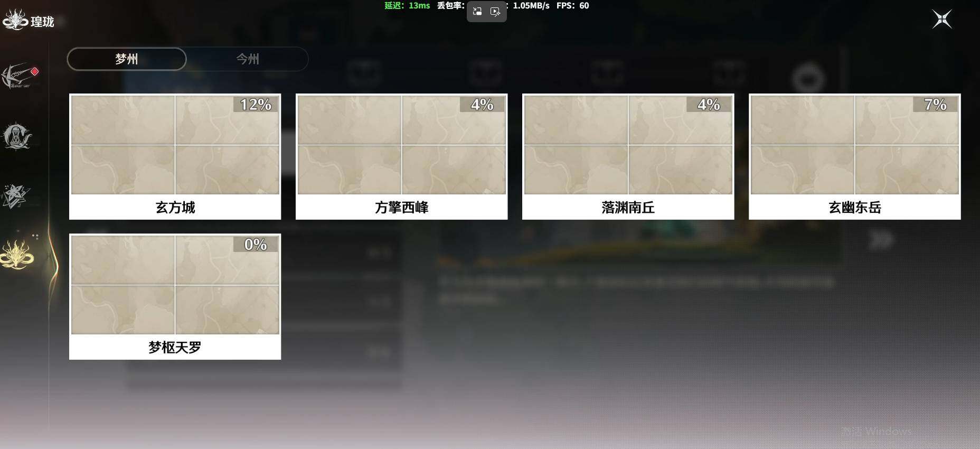
Task: Select the golden glowing sidebar emblem icon
Action: coord(17,255)
